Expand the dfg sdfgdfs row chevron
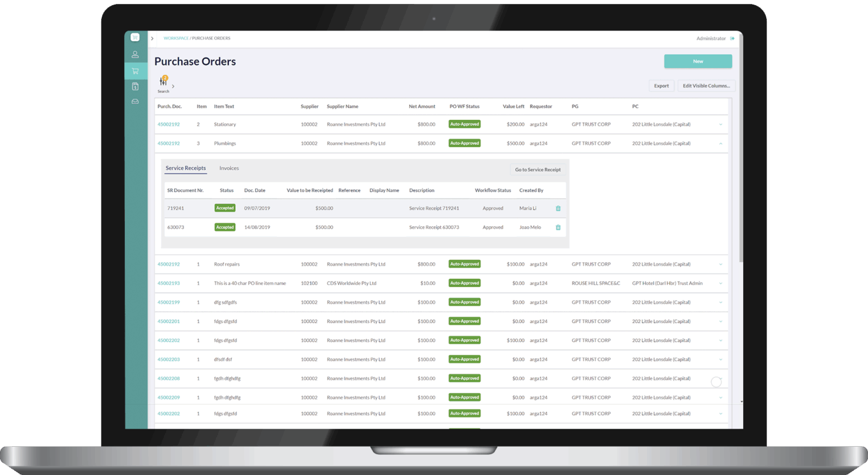Image resolution: width=868 pixels, height=475 pixels. click(x=721, y=302)
